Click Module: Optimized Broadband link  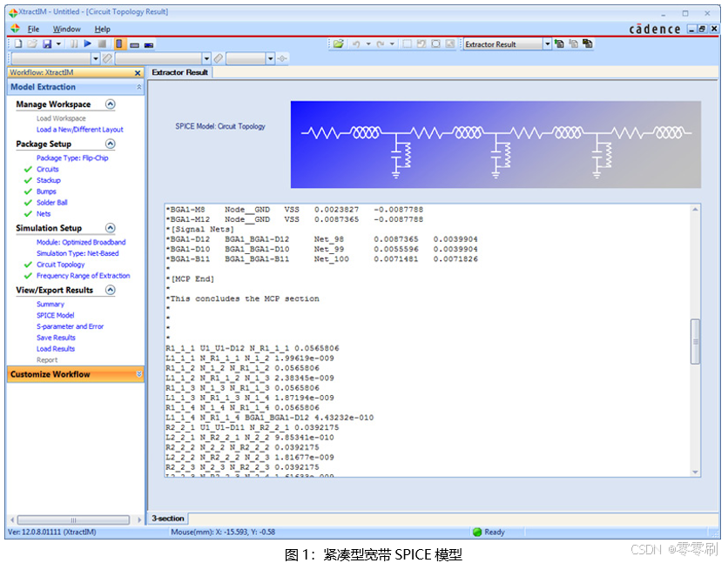(x=81, y=242)
